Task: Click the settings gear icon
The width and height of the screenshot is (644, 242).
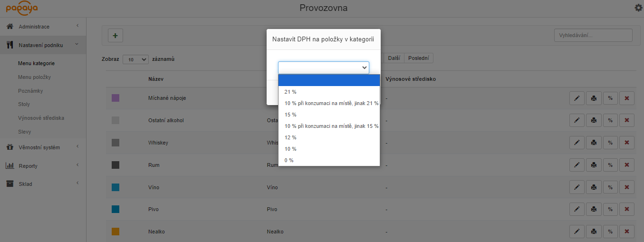Action: pyautogui.click(x=638, y=8)
